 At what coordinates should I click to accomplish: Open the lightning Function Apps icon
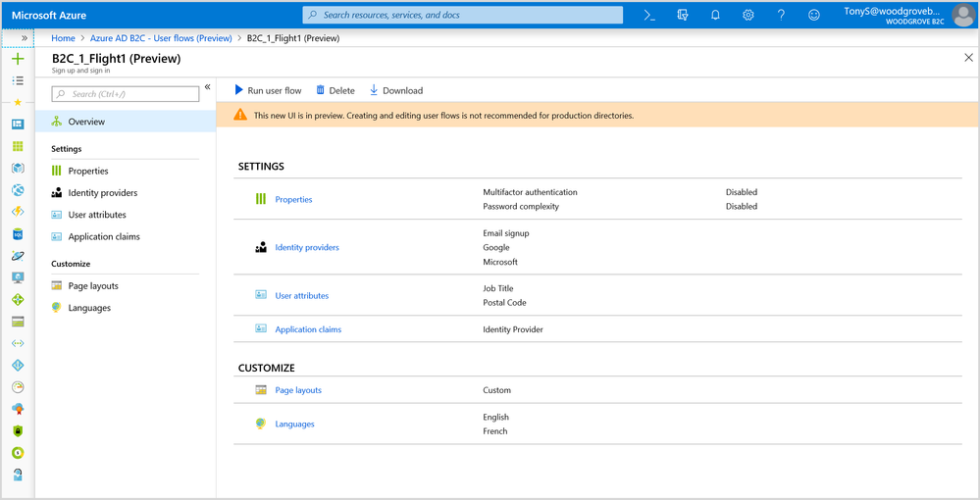[18, 211]
